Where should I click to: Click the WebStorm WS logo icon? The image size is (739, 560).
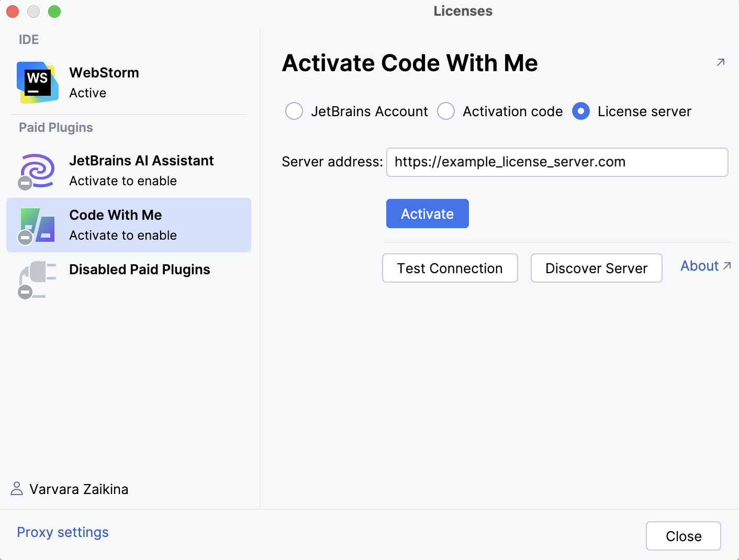pos(37,82)
